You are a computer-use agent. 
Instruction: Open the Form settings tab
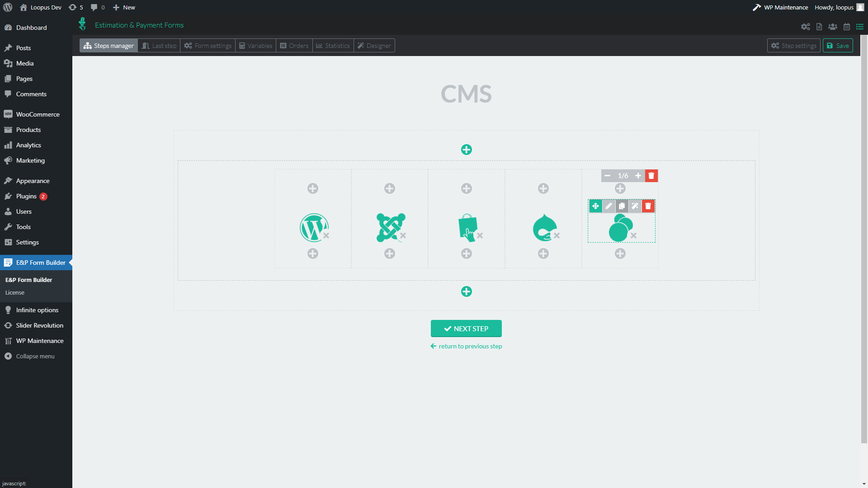(208, 46)
